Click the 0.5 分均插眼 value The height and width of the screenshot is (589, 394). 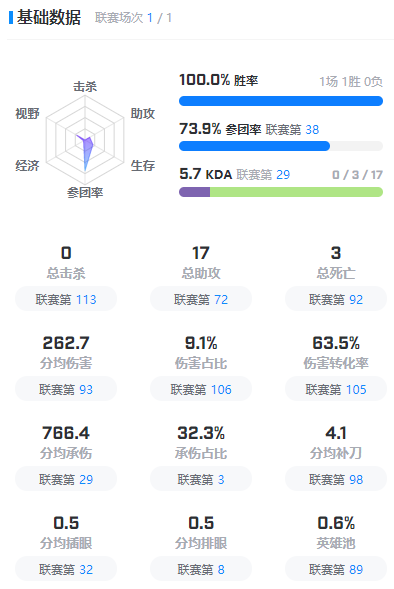pyautogui.click(x=66, y=523)
